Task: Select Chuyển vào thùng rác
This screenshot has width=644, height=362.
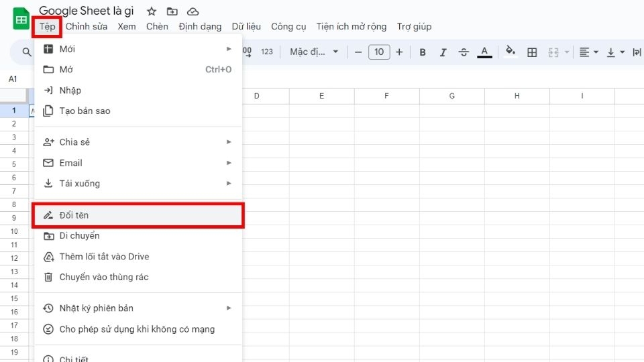Action: (138, 277)
